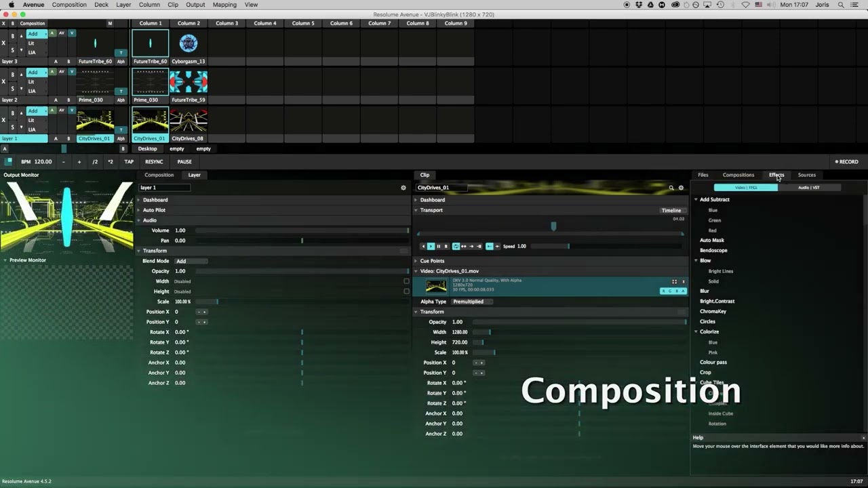This screenshot has height=488, width=868.
Task: Remove the CityDrives_01.mov video with X
Action: click(x=683, y=281)
